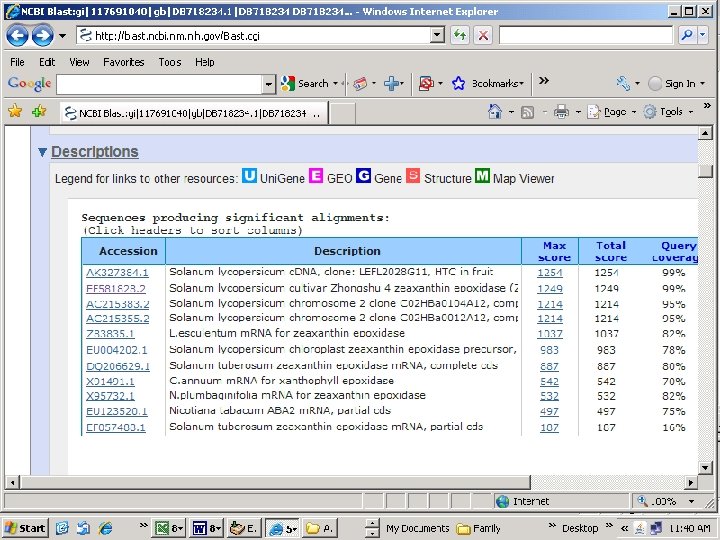Click max score link 1037
This screenshot has width=720, height=540.
[x=550, y=334]
